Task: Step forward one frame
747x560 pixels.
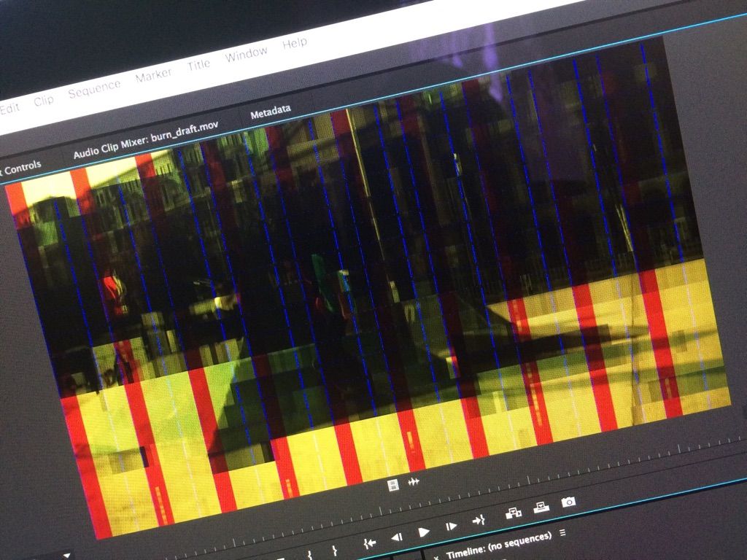Action: point(451,526)
